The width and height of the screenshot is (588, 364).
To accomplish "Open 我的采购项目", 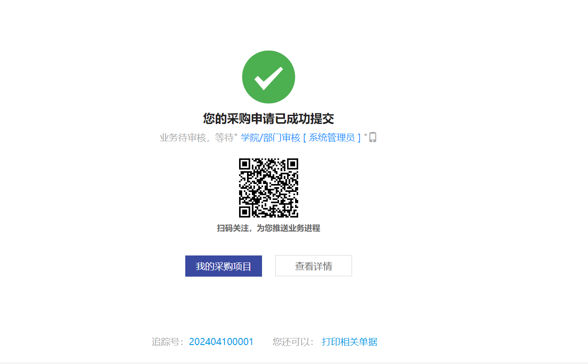I will pos(224,266).
